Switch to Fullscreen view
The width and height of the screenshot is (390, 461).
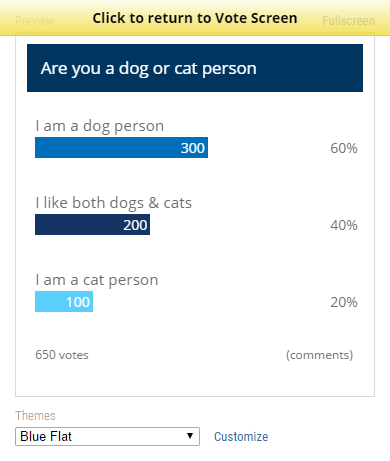[348, 21]
